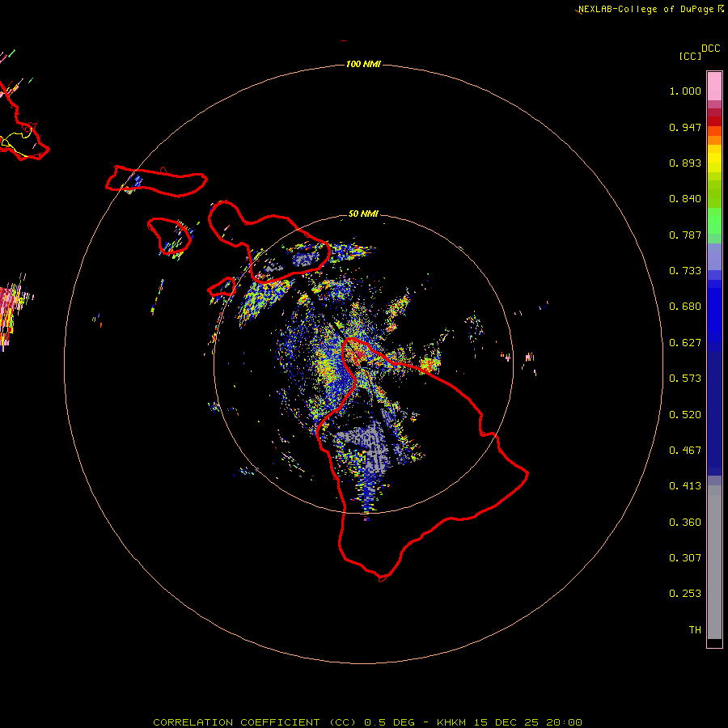Click the 0.733 scale value
This screenshot has height=728, width=728.
(685, 271)
